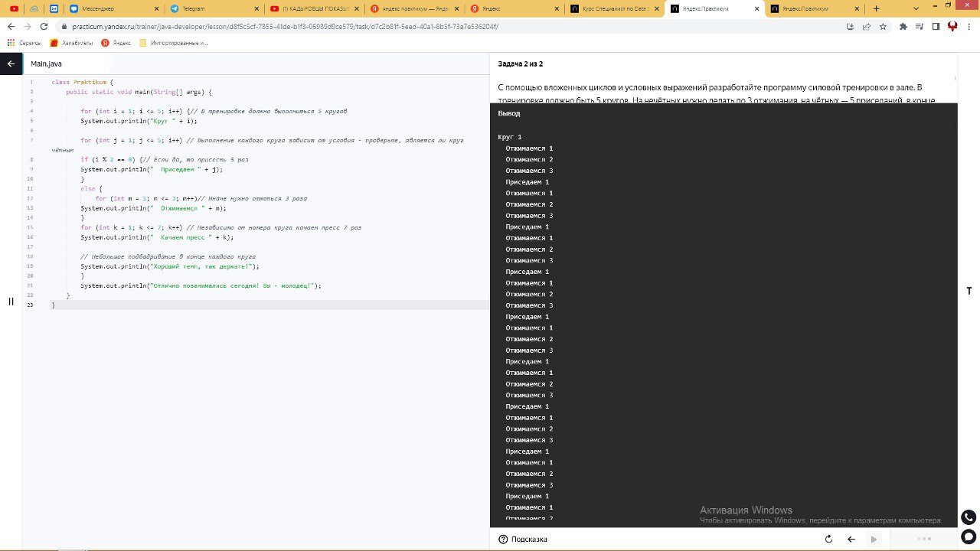The width and height of the screenshot is (980, 551).
Task: Open the Main.java file tab
Action: (46, 64)
